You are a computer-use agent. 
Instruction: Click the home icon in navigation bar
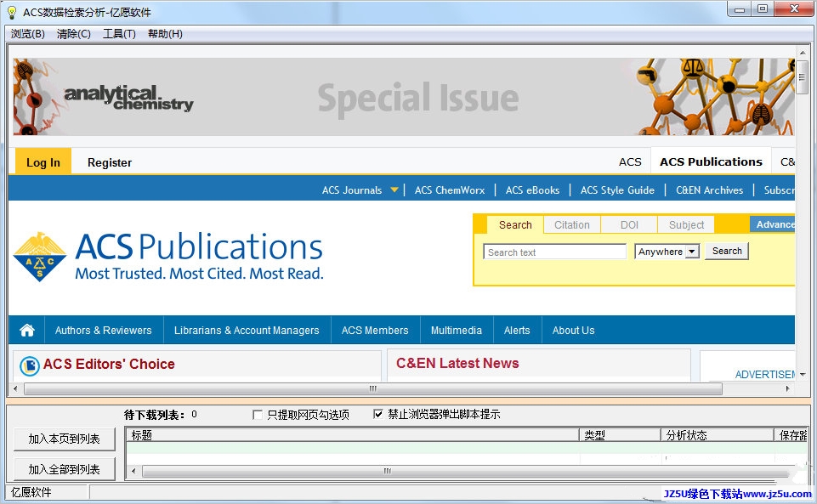pyautogui.click(x=27, y=330)
